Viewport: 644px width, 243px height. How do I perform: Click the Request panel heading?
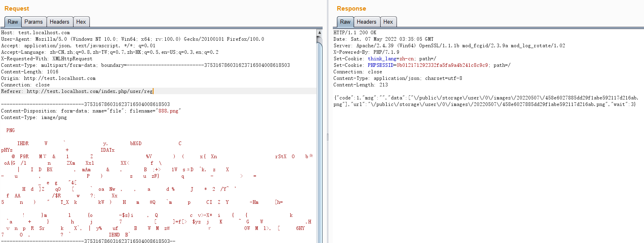(17, 9)
